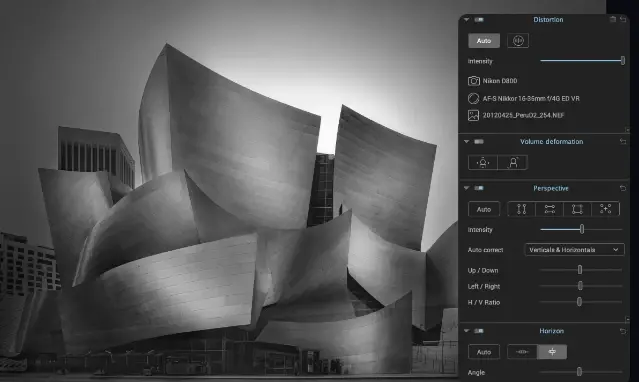Reset Volume deformation settings
This screenshot has width=639, height=382.
click(623, 141)
